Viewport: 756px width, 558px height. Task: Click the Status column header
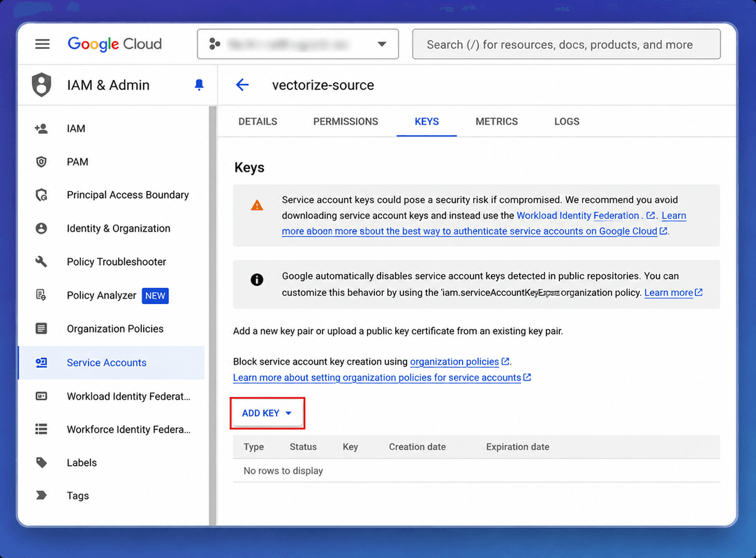[303, 446]
